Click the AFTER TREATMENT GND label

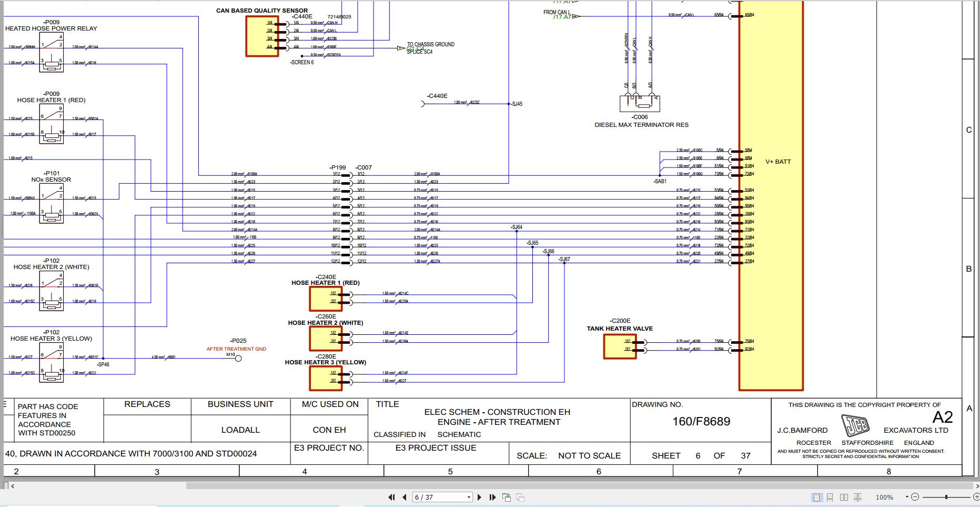click(236, 349)
